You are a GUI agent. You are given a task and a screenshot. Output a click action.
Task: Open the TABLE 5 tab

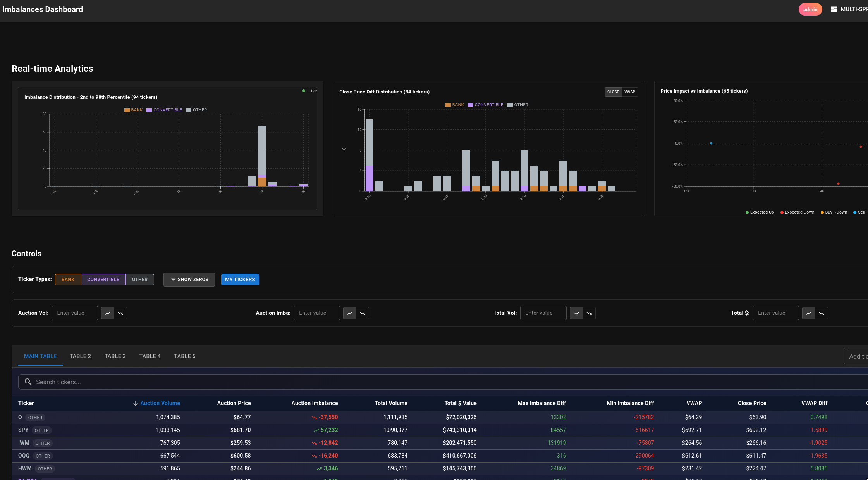click(x=185, y=356)
